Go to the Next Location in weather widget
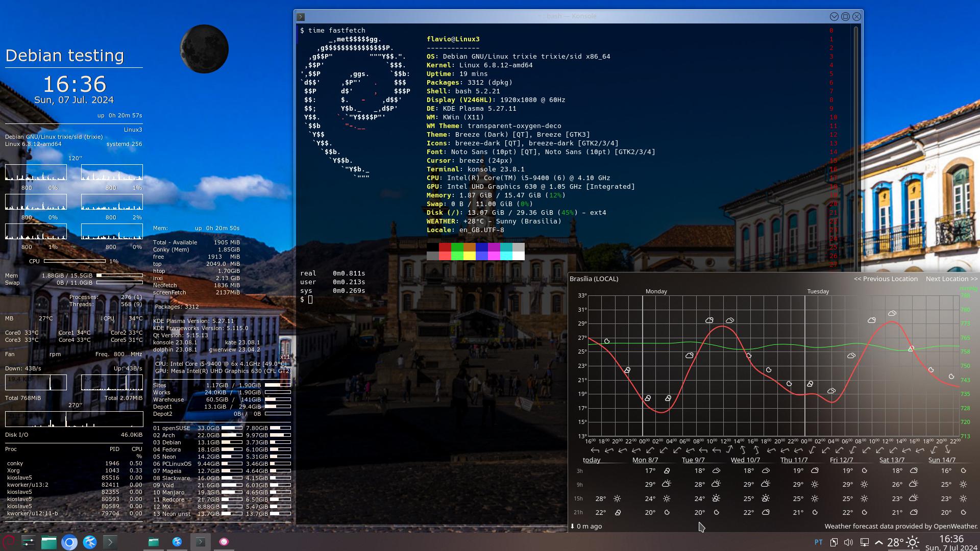980x551 pixels. pos(951,279)
